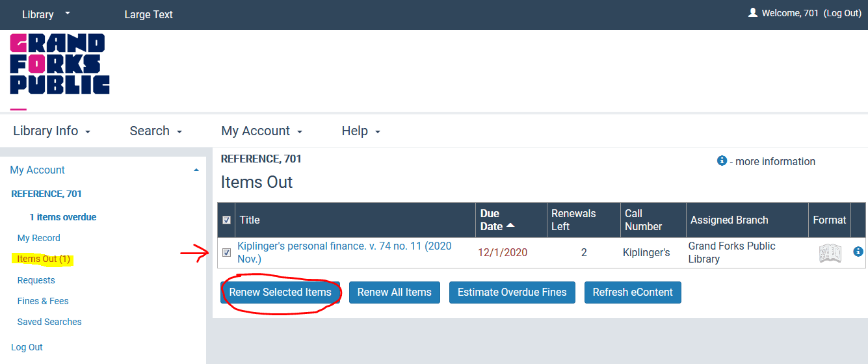
Task: Click Estimate Overdue Fines button
Action: click(x=512, y=292)
